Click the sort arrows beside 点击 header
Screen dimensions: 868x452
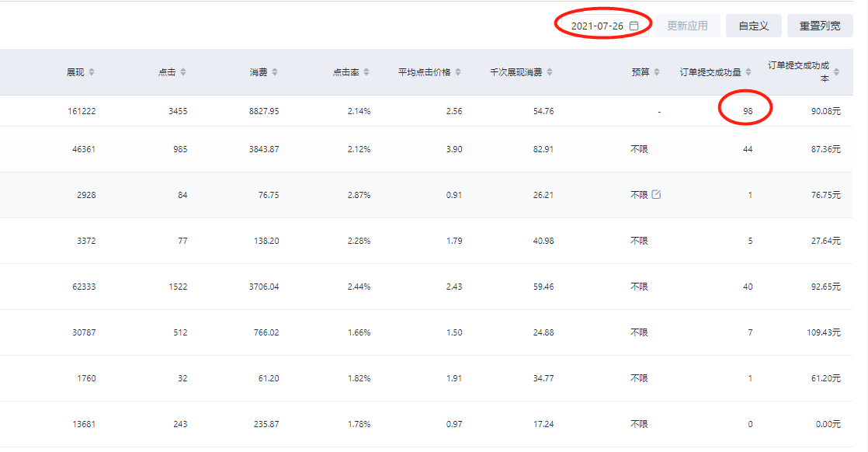pyautogui.click(x=183, y=72)
